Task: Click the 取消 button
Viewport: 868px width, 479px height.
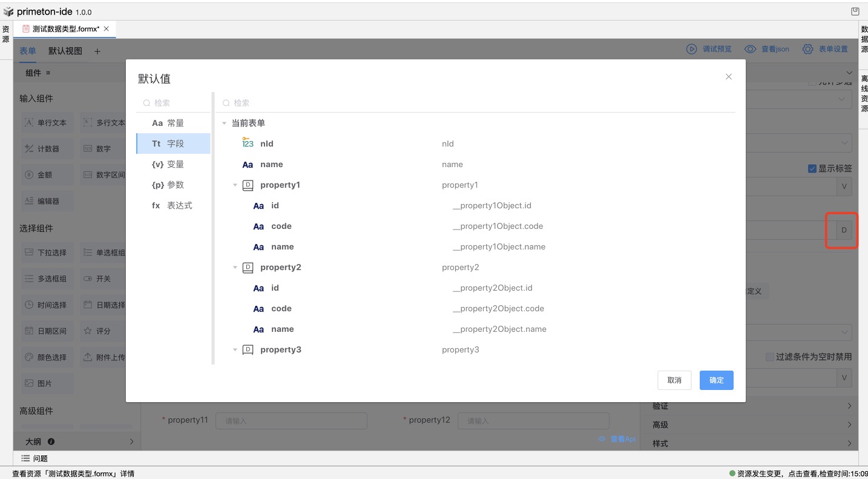Action: [674, 380]
